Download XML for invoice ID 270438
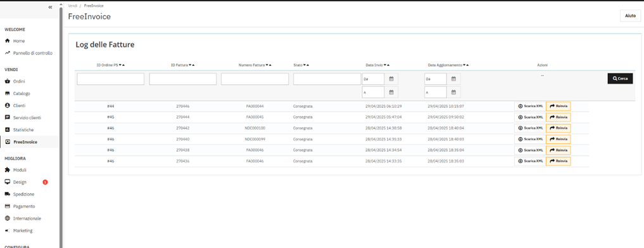 pyautogui.click(x=530, y=150)
